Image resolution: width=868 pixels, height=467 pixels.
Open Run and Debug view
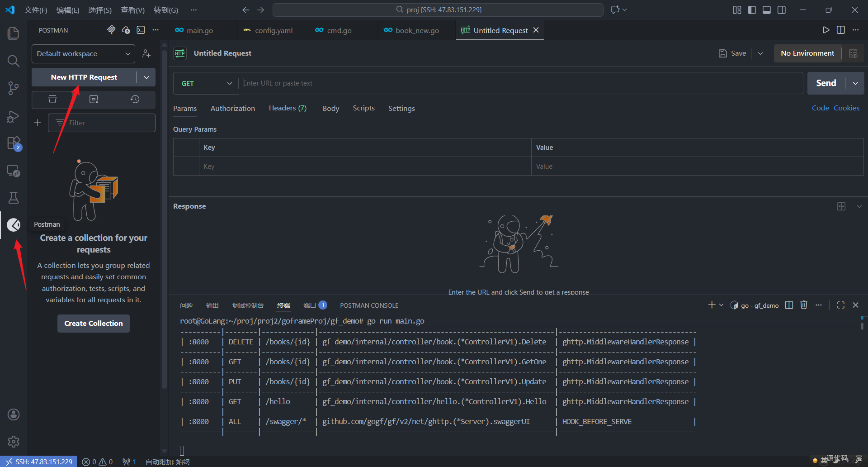coord(14,116)
